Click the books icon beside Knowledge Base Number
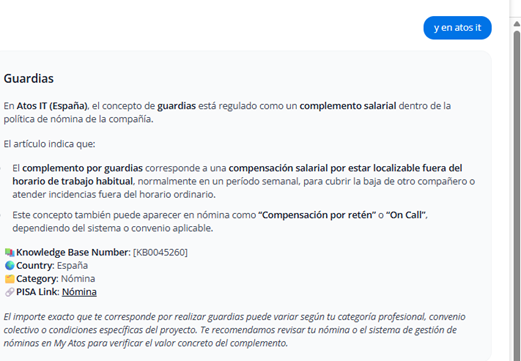521x361 pixels. click(x=9, y=252)
